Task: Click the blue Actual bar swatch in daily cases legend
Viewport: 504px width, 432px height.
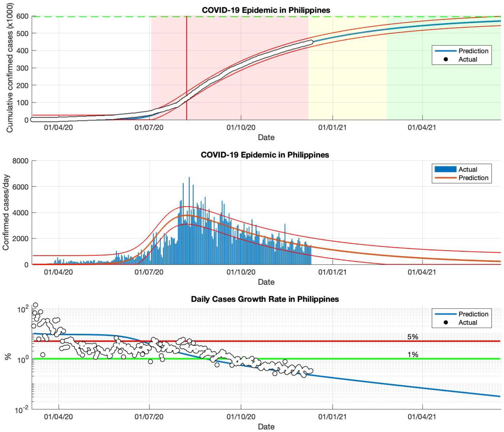Action: [445, 169]
